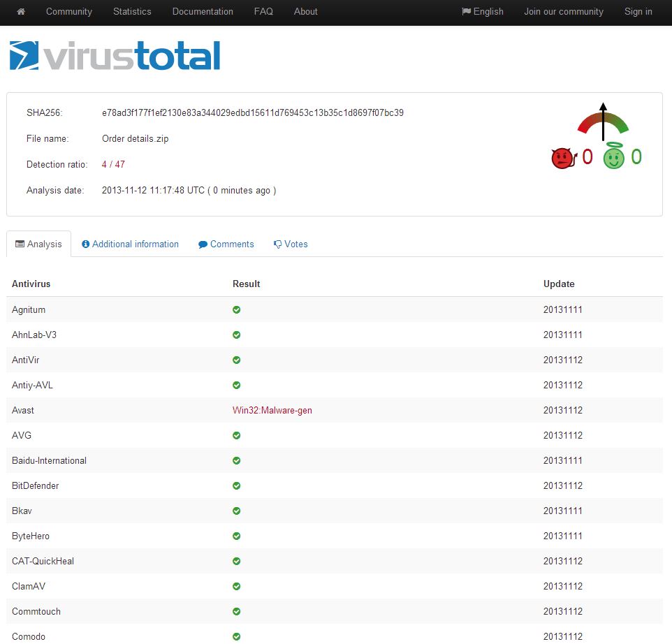Click the ByteHero antivirus name
The height and width of the screenshot is (644, 672).
click(31, 536)
